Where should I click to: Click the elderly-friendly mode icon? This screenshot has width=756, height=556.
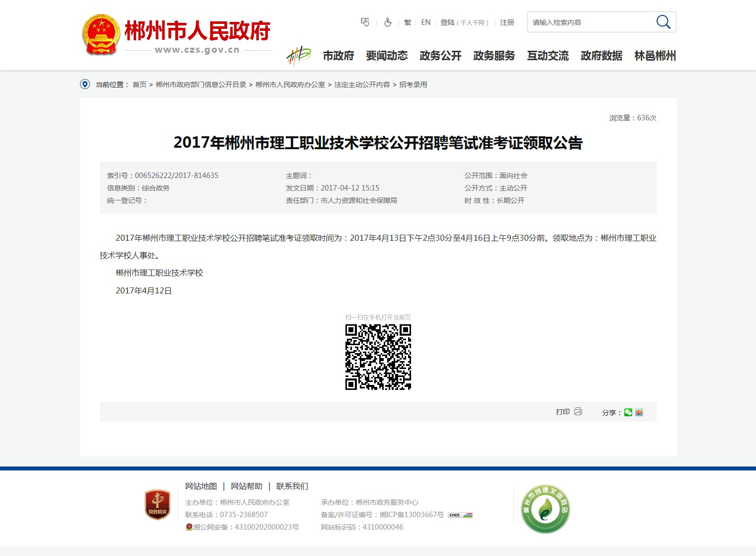365,22
